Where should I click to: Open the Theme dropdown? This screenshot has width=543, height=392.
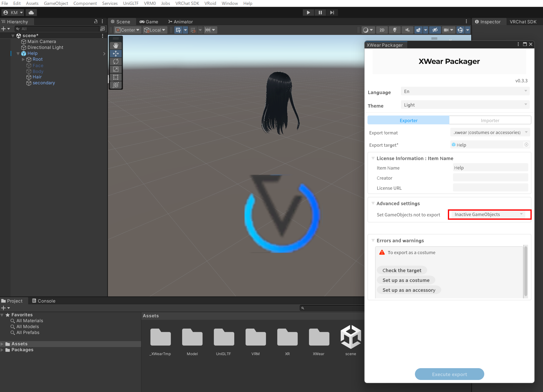(x=465, y=105)
